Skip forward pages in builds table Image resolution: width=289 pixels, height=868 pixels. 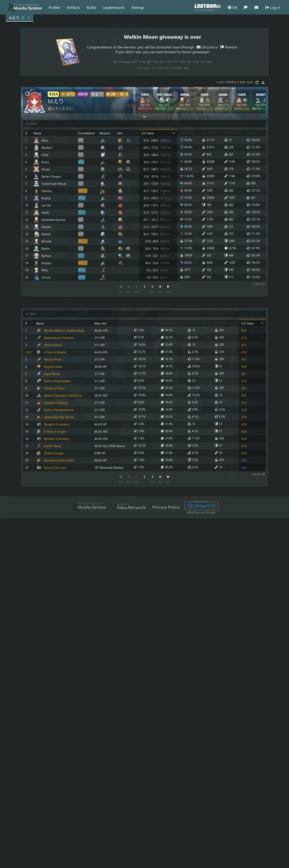(160, 286)
